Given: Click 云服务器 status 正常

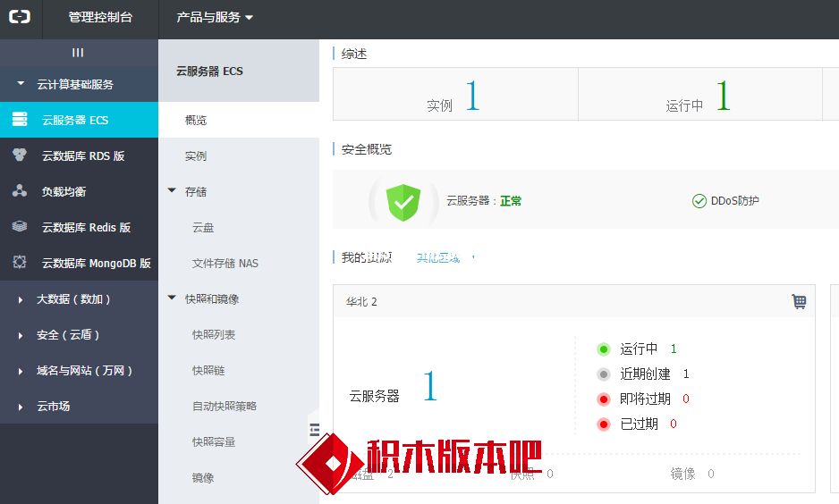Looking at the screenshot, I should click(511, 201).
